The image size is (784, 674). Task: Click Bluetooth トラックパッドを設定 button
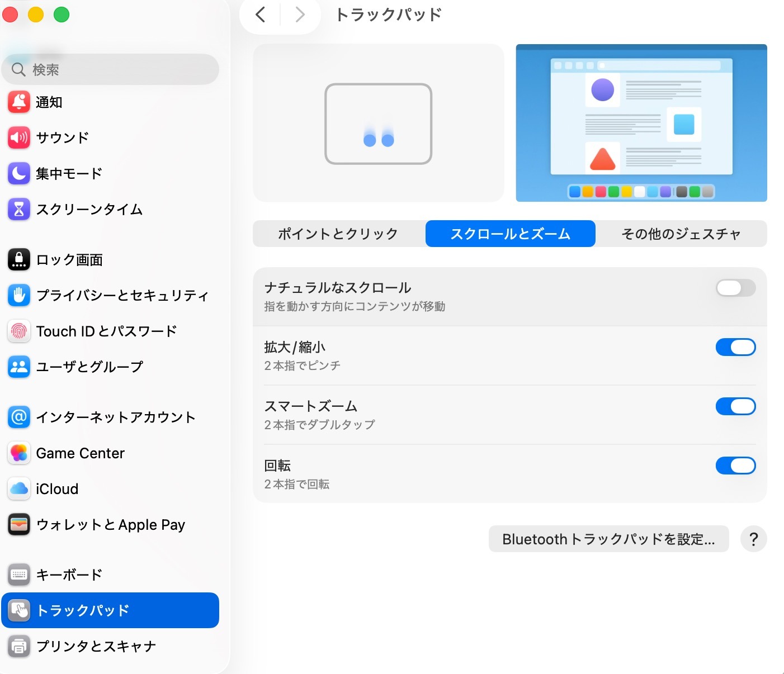pyautogui.click(x=608, y=539)
